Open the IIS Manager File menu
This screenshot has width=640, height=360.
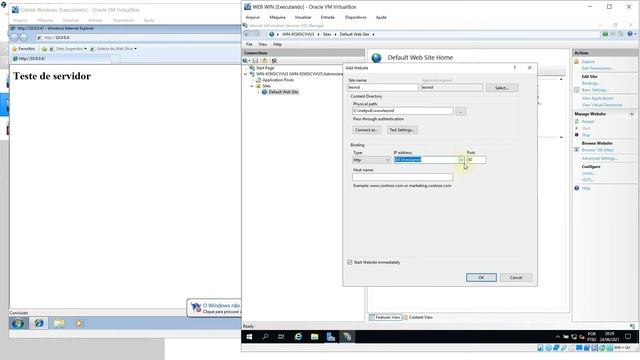[x=249, y=44]
